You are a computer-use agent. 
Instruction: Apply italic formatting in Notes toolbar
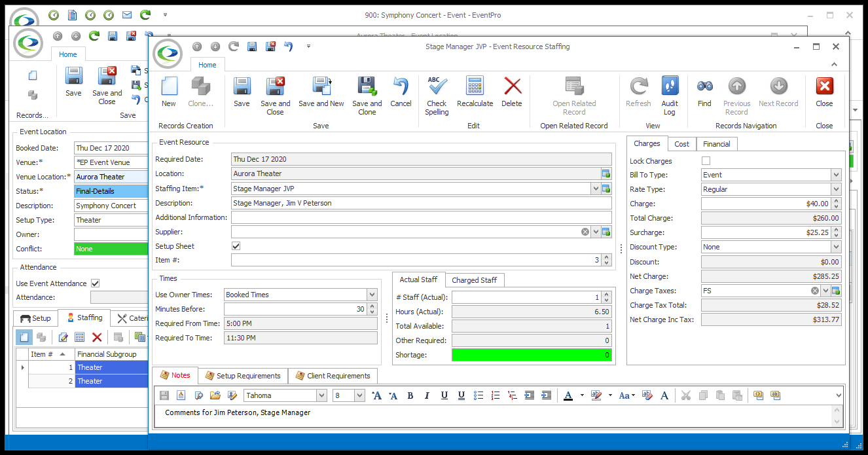[427, 395]
